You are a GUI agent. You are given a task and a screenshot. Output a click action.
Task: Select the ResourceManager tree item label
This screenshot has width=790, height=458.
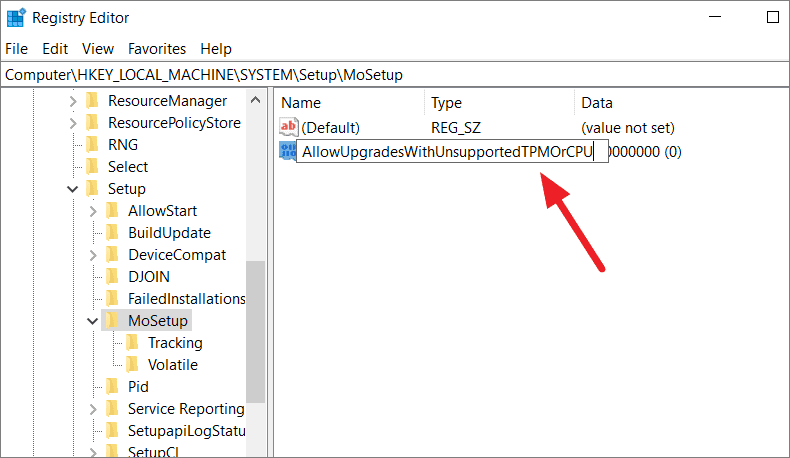(167, 101)
